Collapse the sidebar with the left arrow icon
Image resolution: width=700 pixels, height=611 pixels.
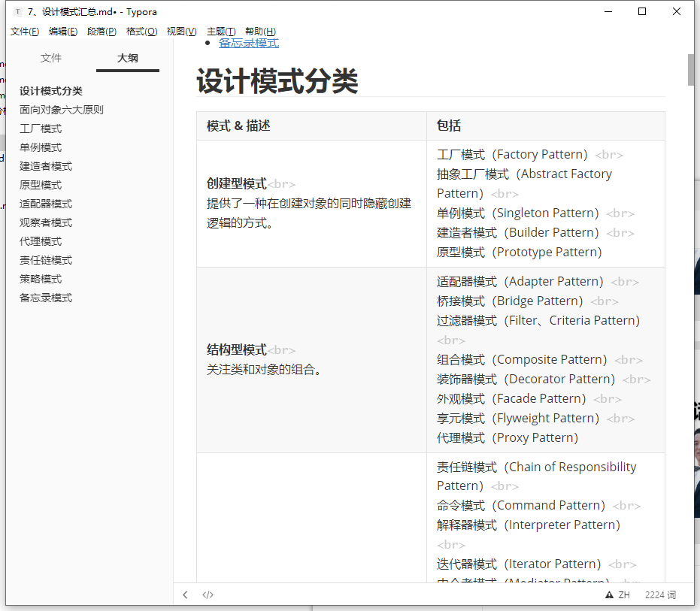[x=185, y=594]
